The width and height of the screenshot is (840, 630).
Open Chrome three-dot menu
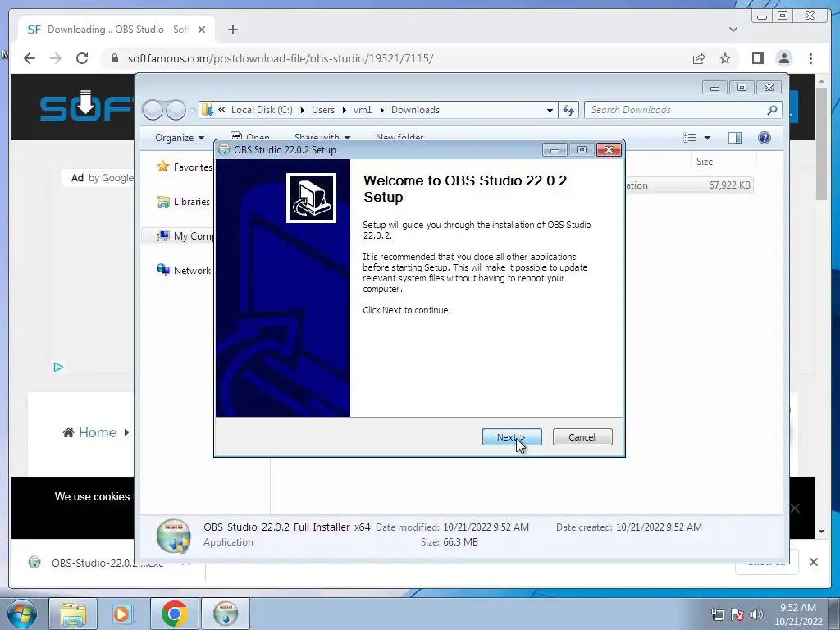coord(810,58)
